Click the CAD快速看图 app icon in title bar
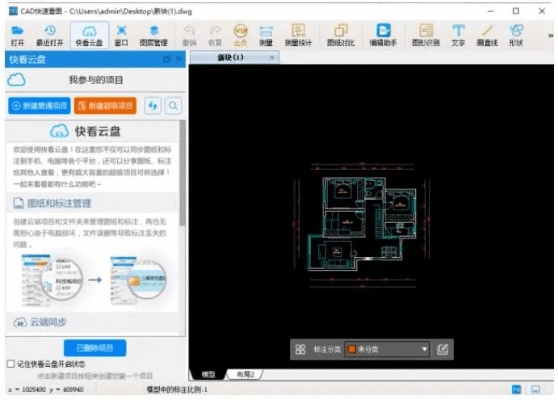 (x=13, y=11)
